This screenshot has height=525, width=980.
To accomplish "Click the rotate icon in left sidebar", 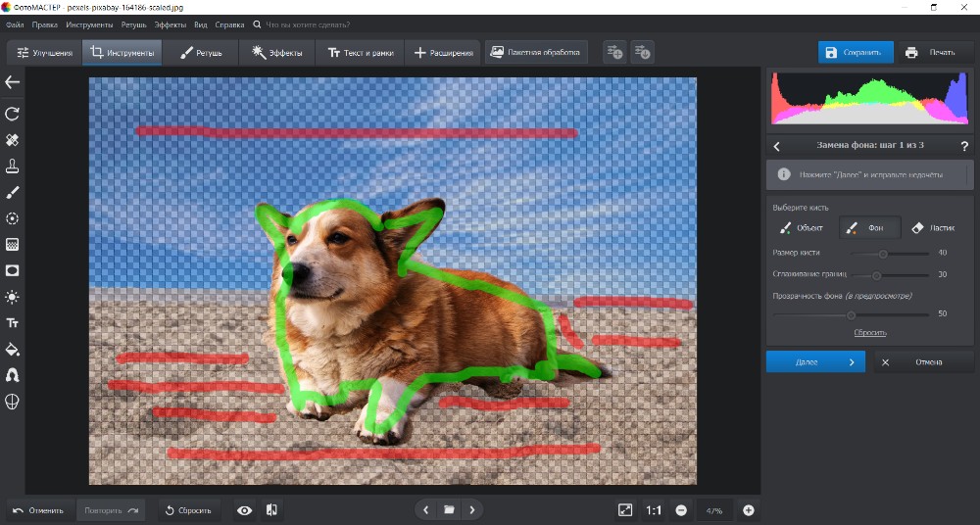I will pos(13,114).
